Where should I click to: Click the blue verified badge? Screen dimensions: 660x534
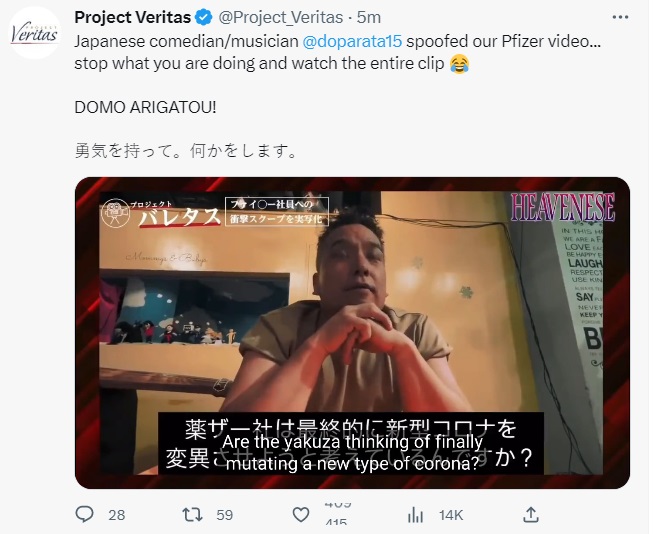coord(204,18)
